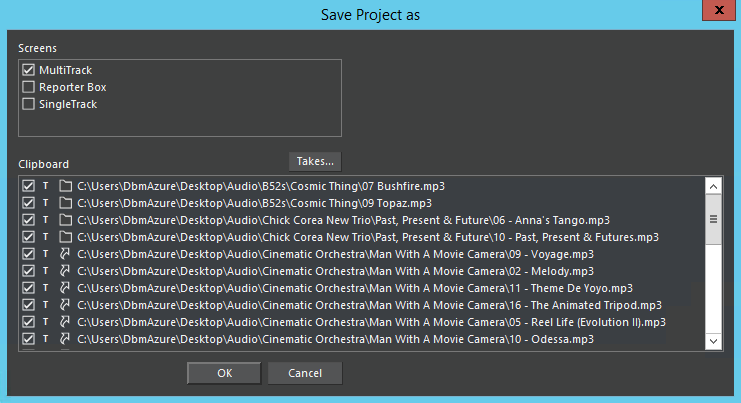Click folder icon for Anna's Tango entry

coord(65,220)
